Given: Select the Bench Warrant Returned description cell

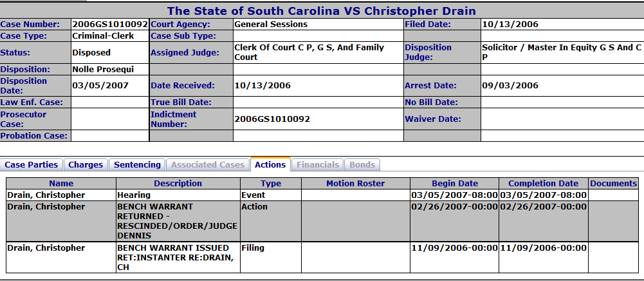Looking at the screenshot, I should (178, 221).
